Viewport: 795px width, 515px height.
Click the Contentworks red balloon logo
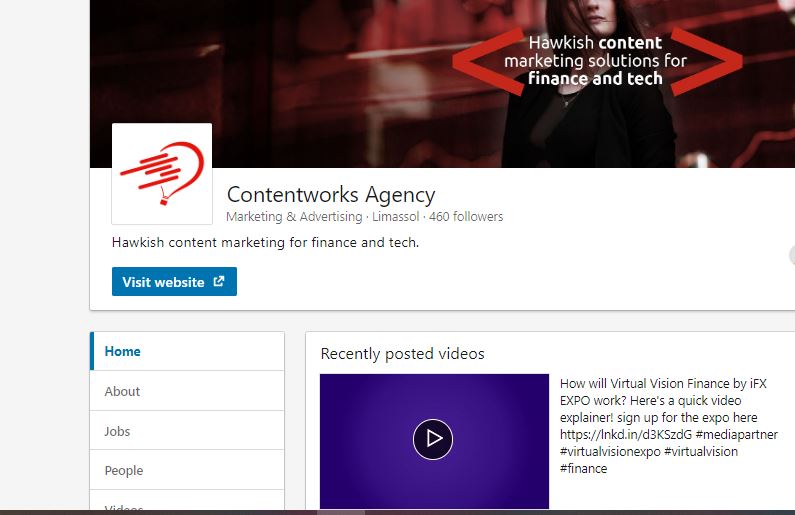tap(162, 173)
